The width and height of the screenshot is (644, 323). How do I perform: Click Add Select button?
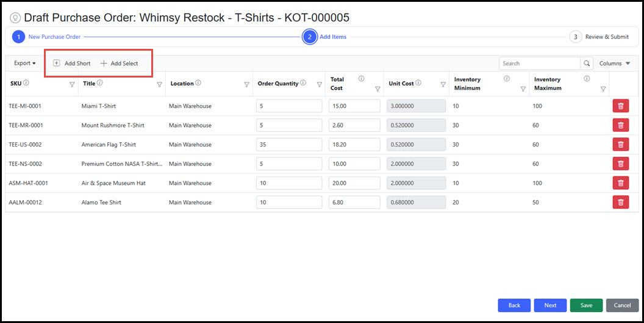(120, 64)
